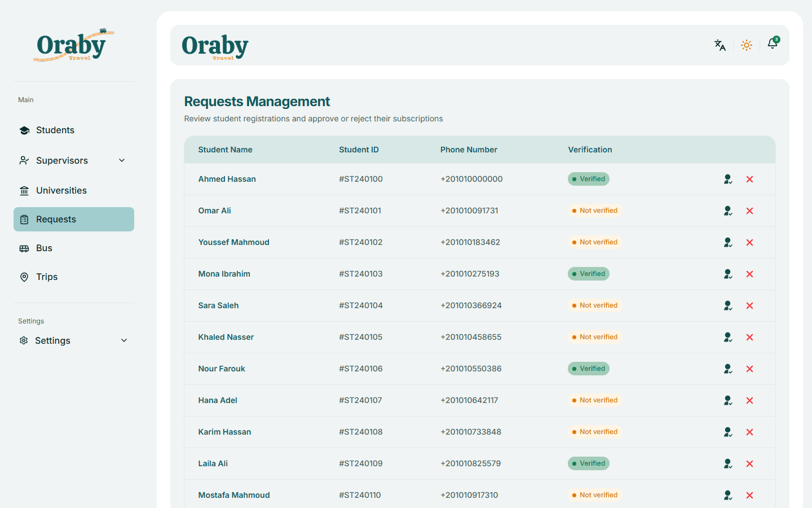Open the Students page
The image size is (812, 508).
click(74, 130)
